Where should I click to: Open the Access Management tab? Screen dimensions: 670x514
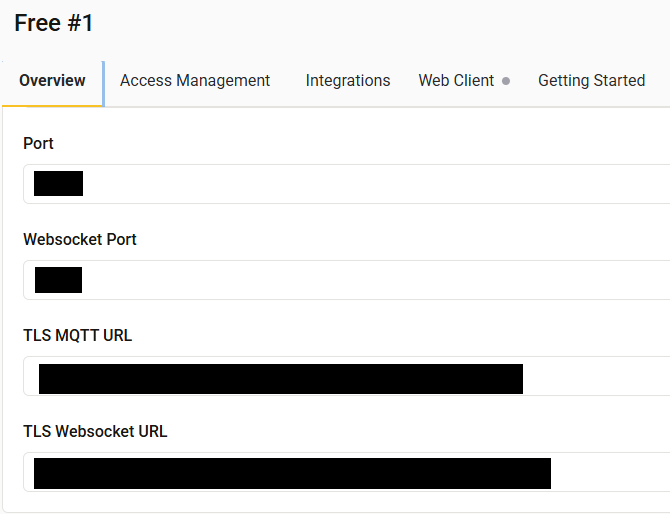tap(195, 81)
